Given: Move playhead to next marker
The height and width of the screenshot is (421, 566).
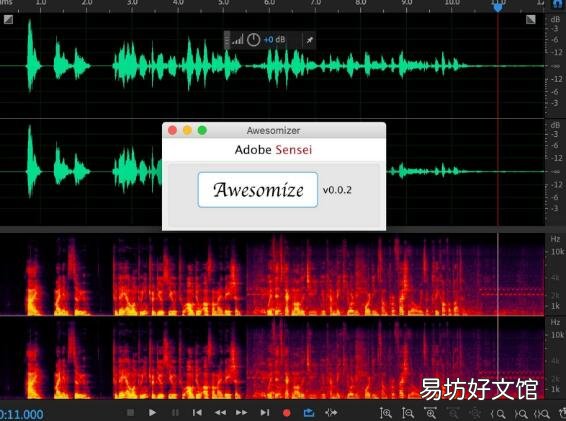Looking at the screenshot, I should (x=265, y=412).
